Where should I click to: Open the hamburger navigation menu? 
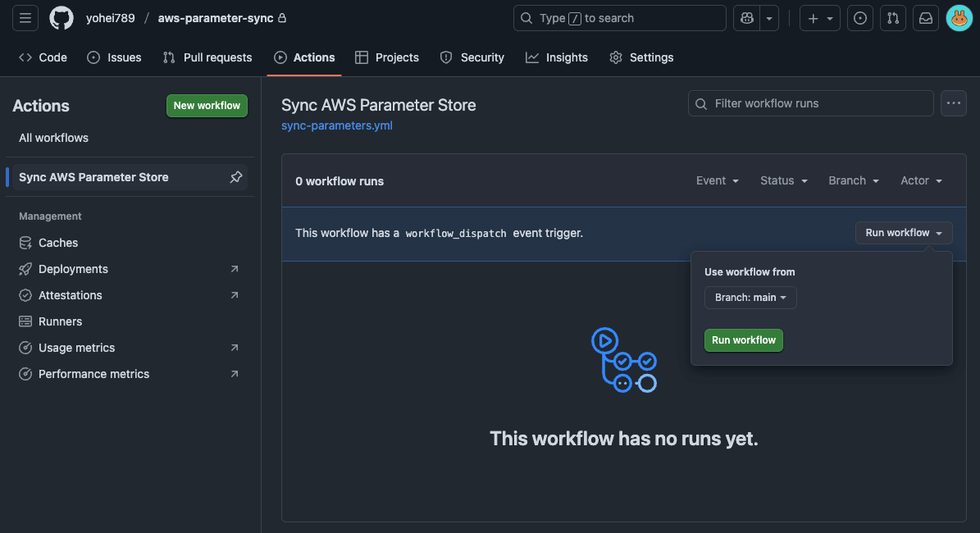(x=25, y=18)
